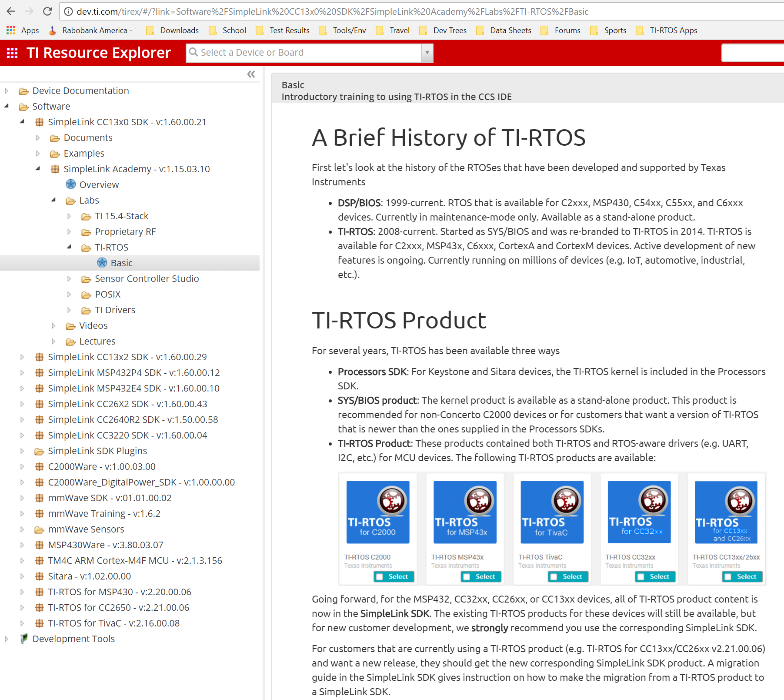The image size is (784, 700).
Task: Collapse the sidebar with the double chevron
Action: [251, 74]
